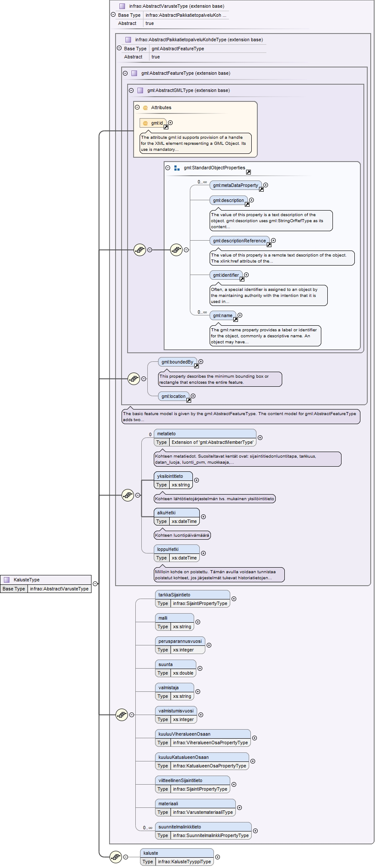The width and height of the screenshot is (375, 868).
Task: Click sequence icon before gml:boundedBy group
Action: click(x=134, y=379)
